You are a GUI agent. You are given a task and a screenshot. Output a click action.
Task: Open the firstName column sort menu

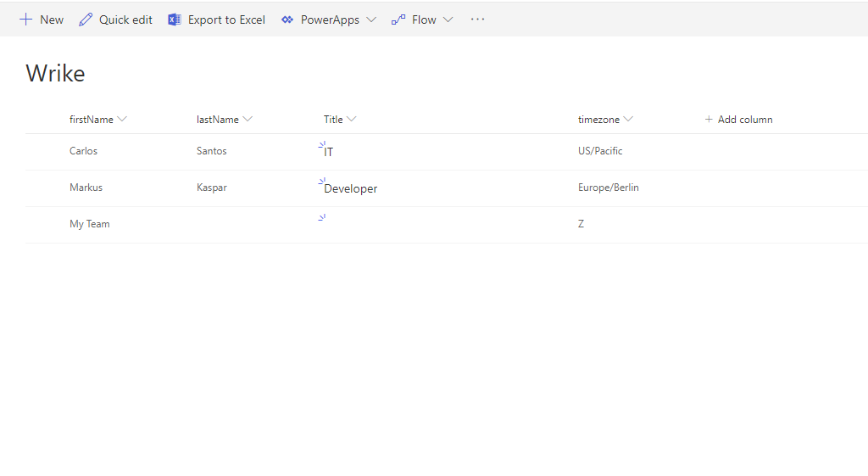click(122, 120)
